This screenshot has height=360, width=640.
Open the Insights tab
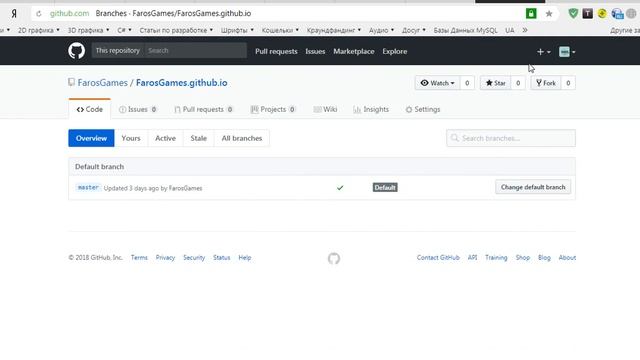click(371, 109)
